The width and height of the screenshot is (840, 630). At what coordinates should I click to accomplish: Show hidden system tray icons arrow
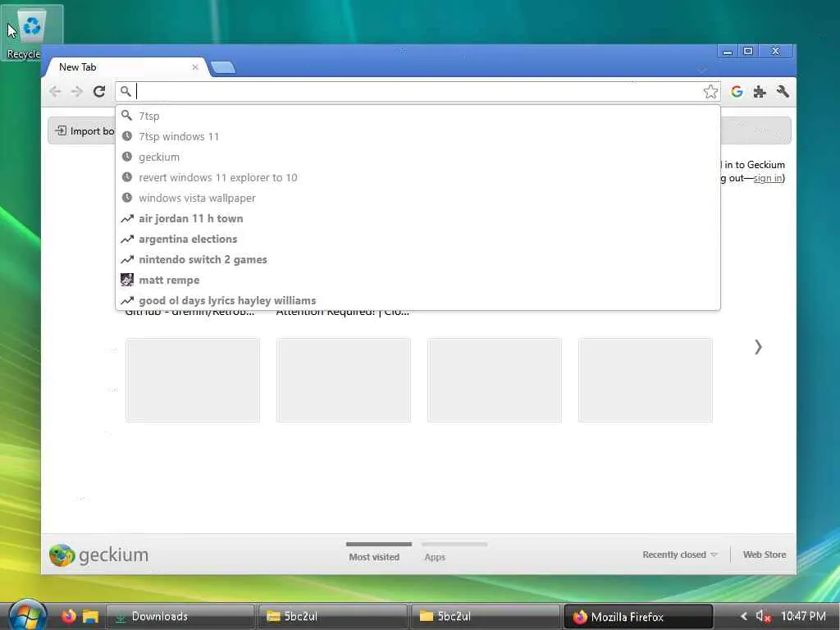tap(743, 616)
